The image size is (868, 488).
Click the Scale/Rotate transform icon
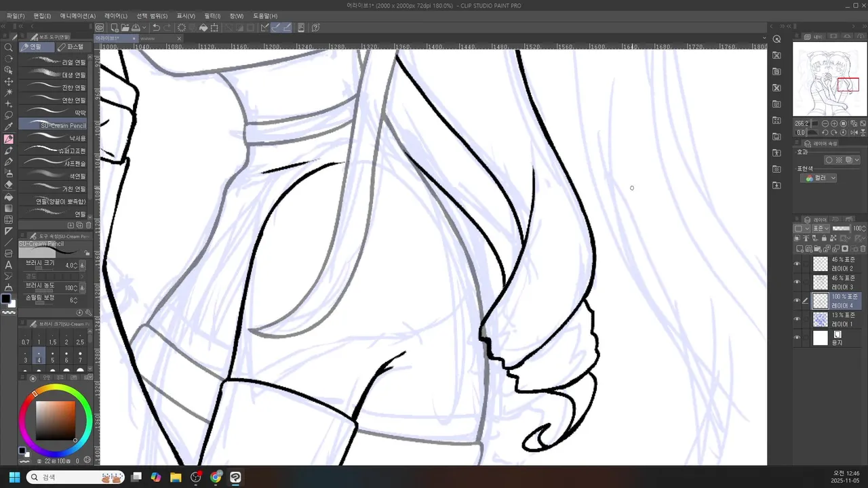pos(214,27)
